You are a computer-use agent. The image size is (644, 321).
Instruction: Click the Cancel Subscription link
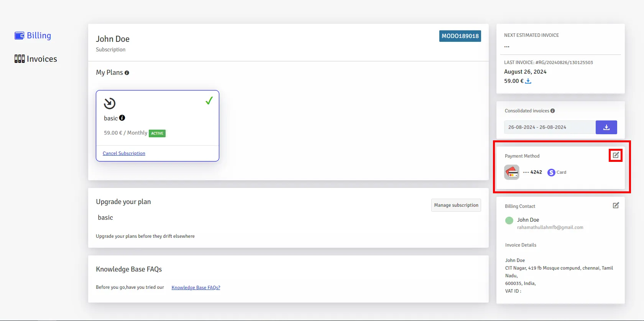coord(124,153)
